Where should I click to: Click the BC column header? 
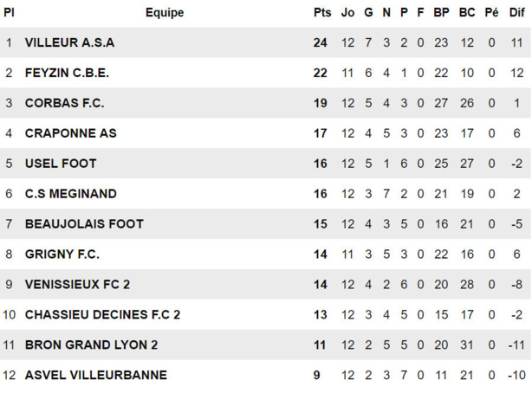pos(467,13)
